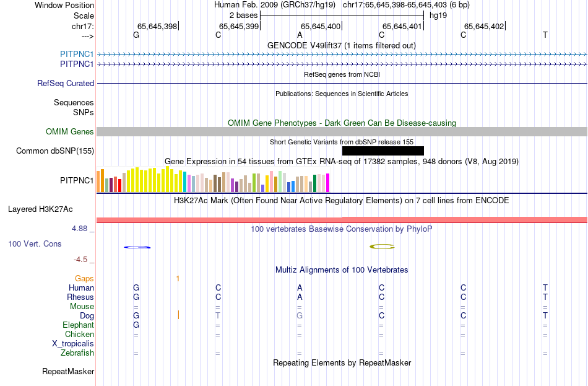Click the light G base in the Dog row
Screen dimensions: 588x386
point(299,315)
